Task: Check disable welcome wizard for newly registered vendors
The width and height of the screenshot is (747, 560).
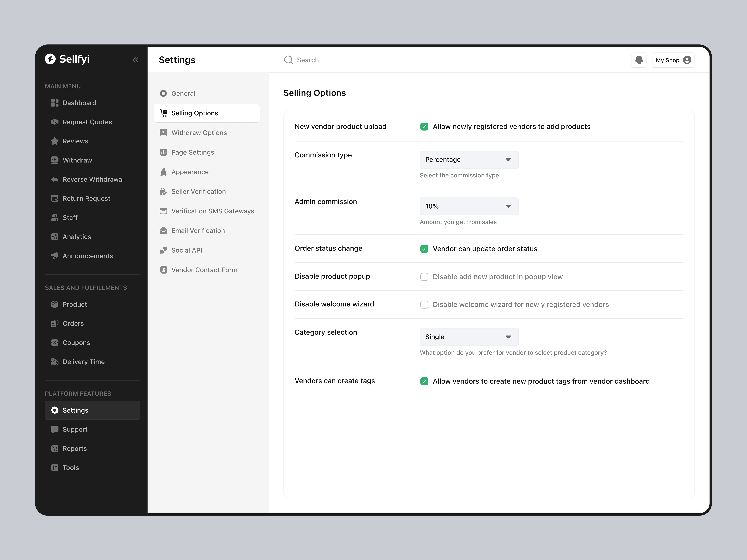Action: pos(424,304)
